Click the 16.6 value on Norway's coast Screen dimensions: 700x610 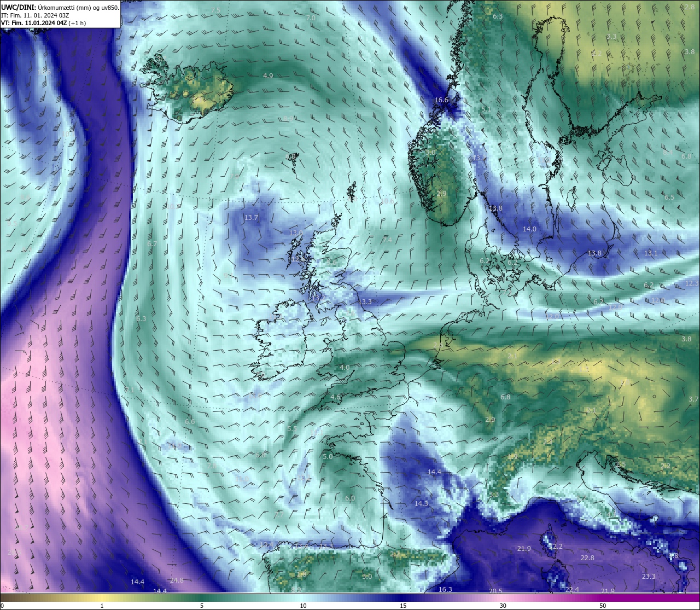point(441,100)
